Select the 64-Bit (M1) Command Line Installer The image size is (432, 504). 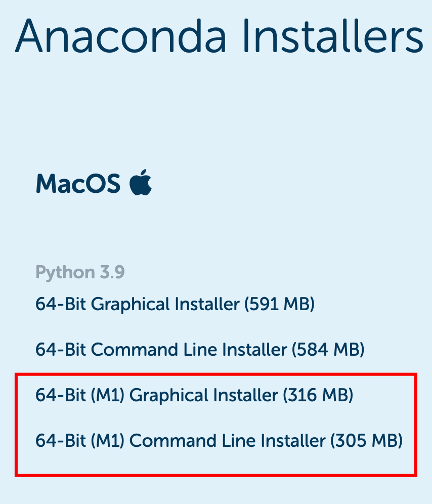[x=219, y=441]
